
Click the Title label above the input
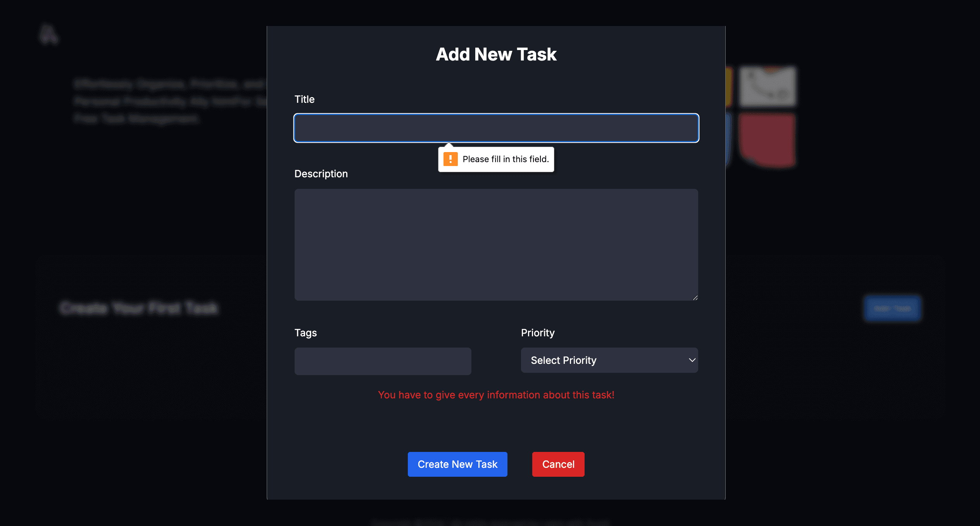pyautogui.click(x=304, y=99)
